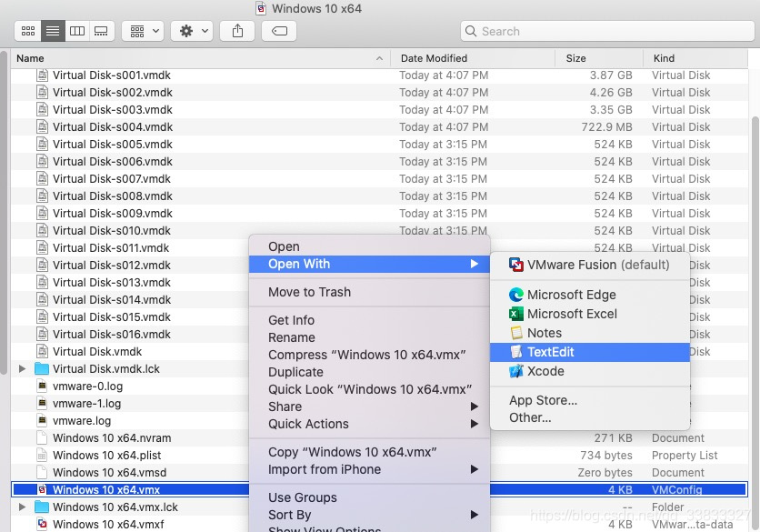Choose Duplicate in context menu
760x532 pixels.
tap(369, 372)
